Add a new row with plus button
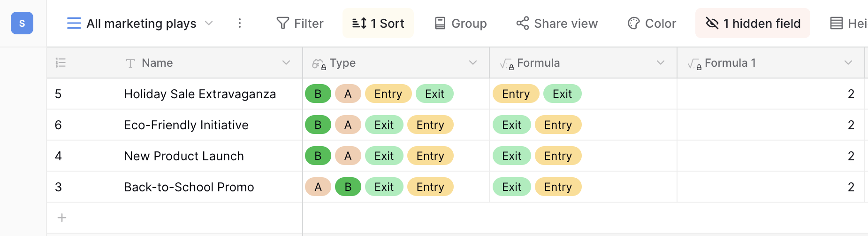 coord(62,218)
